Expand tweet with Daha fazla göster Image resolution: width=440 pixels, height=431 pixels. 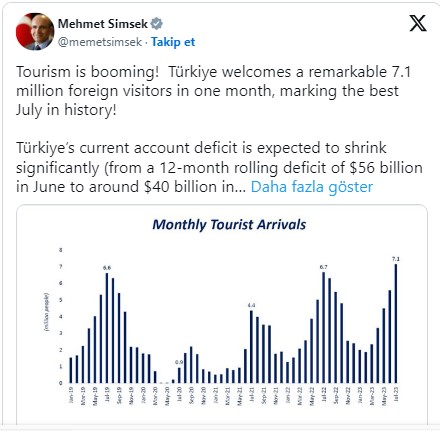[312, 187]
